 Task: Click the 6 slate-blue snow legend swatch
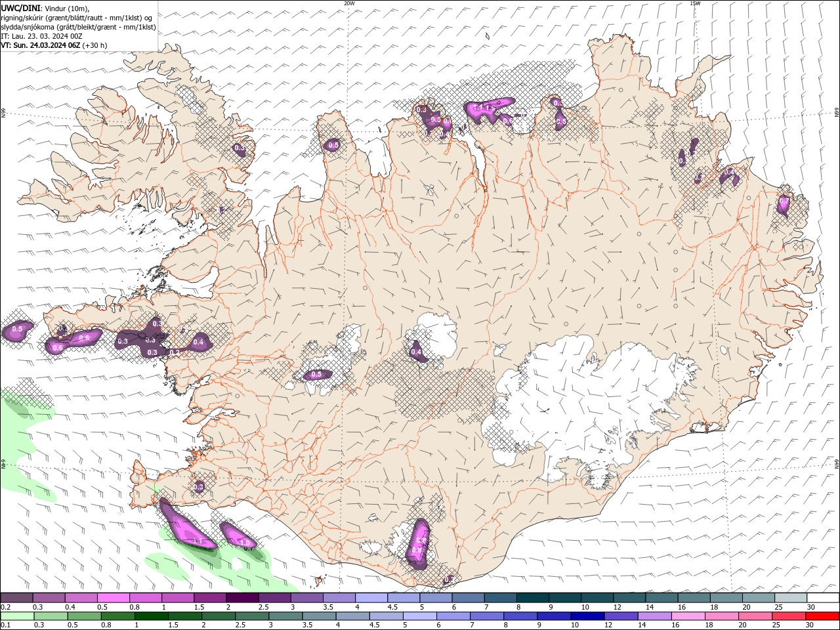(468, 598)
